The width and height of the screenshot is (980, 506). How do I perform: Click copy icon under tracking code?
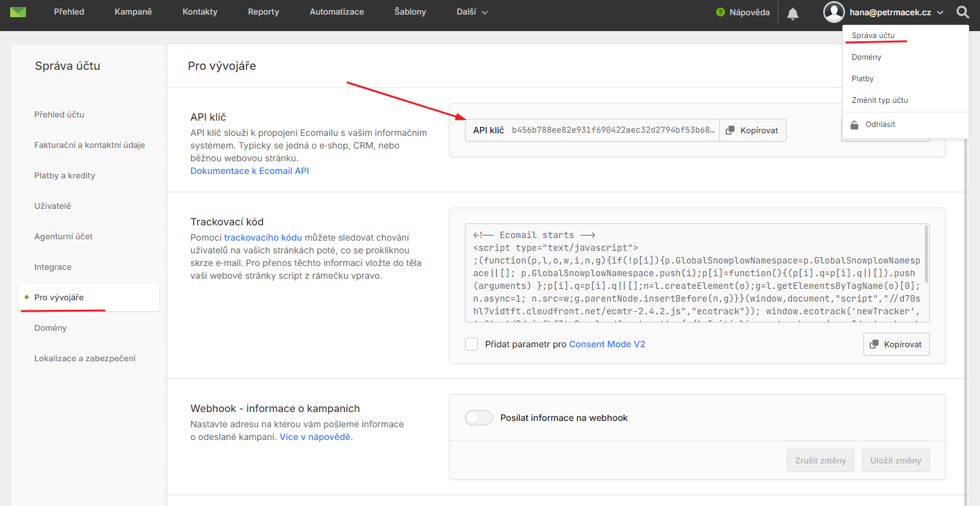pos(874,344)
